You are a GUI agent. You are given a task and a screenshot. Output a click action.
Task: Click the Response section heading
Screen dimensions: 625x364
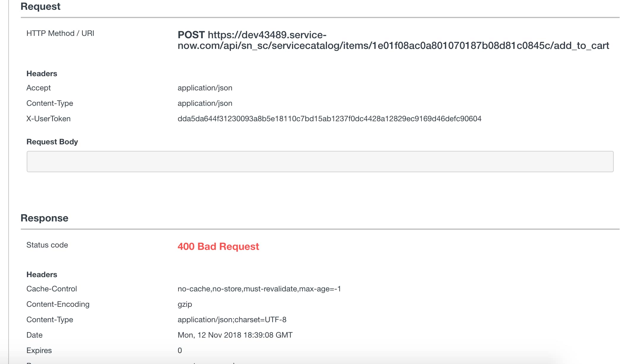click(45, 218)
